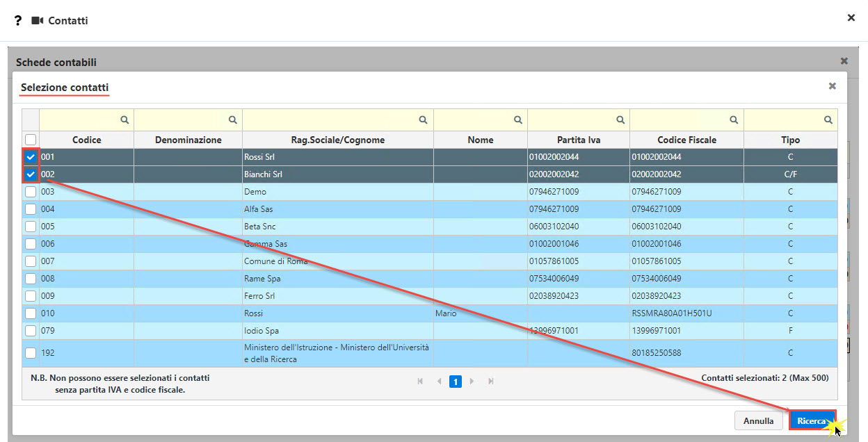Screen dimensions: 868x442
Task: Click search icon in Nome filter
Action: (517, 120)
